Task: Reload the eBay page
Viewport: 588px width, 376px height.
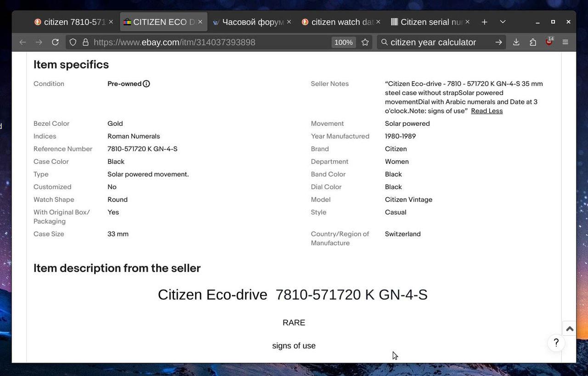Action: 55,42
